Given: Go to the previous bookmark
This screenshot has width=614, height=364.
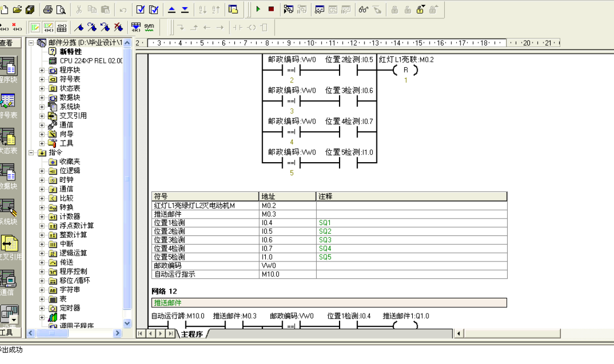Looking at the screenshot, I should 105,28.
